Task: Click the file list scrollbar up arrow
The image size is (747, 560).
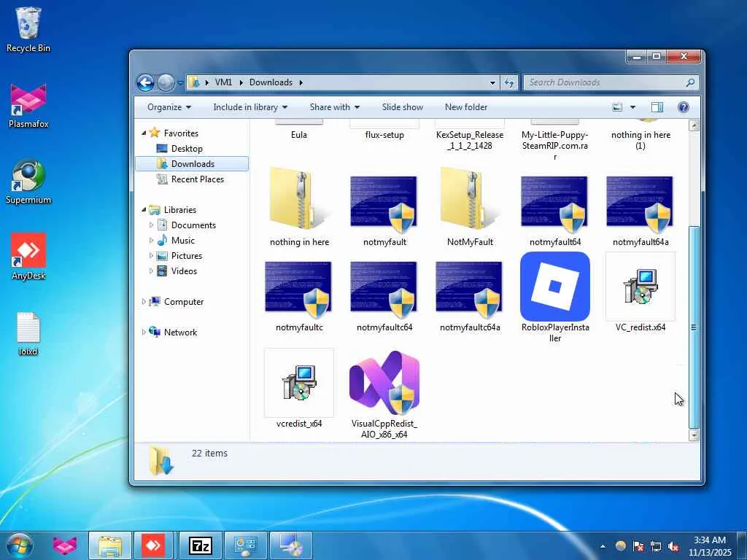Action: click(x=694, y=125)
